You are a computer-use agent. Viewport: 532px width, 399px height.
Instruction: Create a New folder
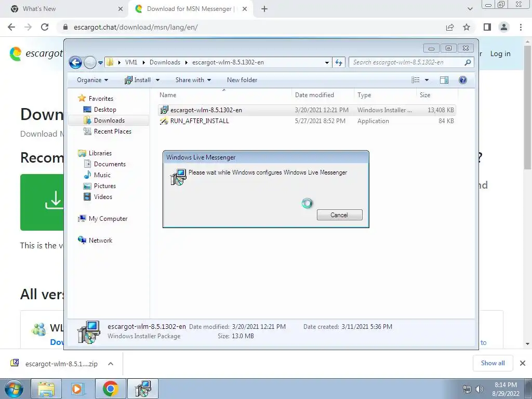[x=242, y=80]
